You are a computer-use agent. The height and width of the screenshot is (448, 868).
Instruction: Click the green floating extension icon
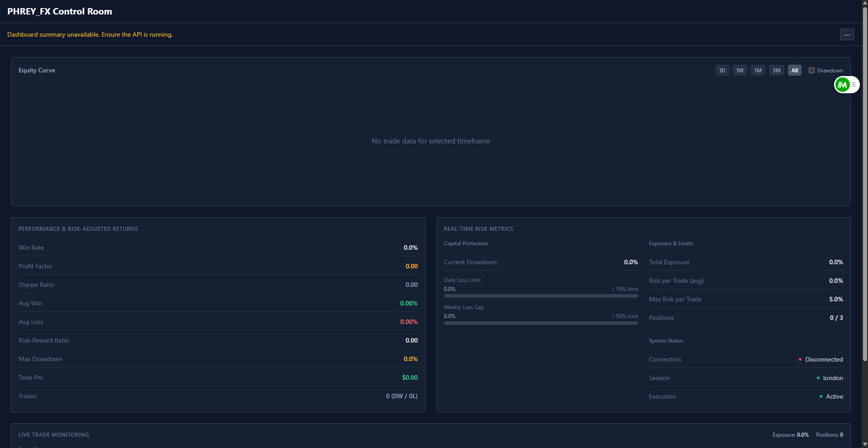click(x=842, y=85)
